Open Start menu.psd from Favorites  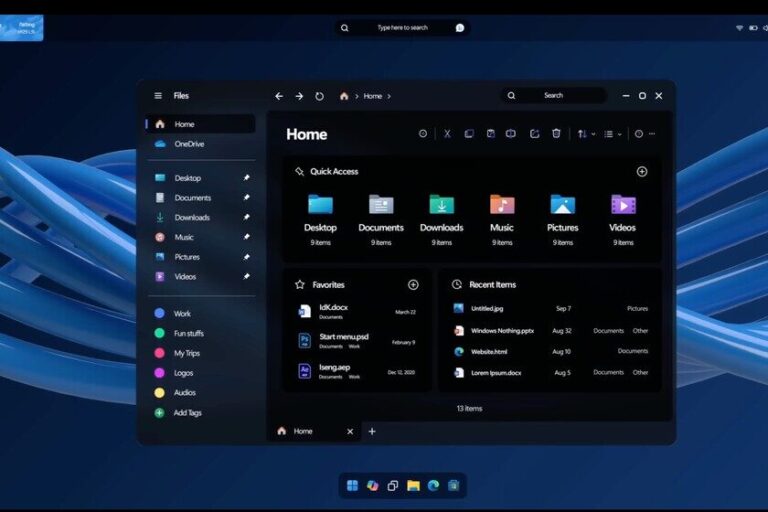click(x=357, y=341)
